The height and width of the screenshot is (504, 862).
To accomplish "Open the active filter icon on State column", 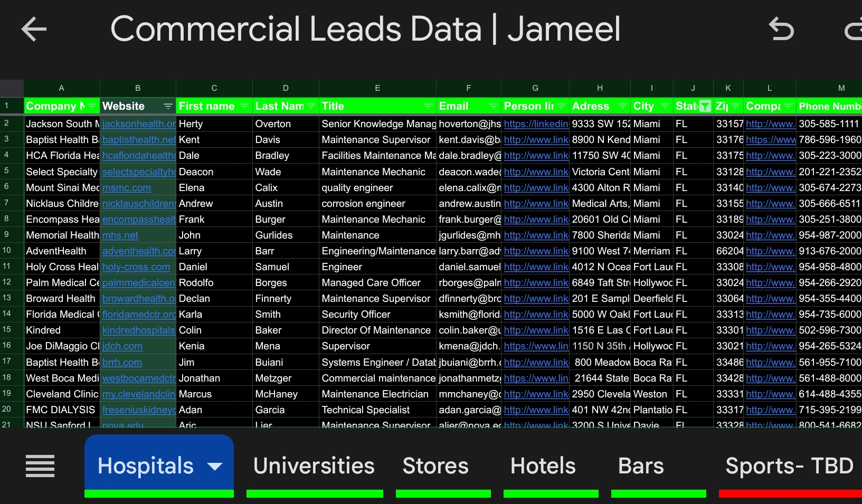I will tap(705, 106).
